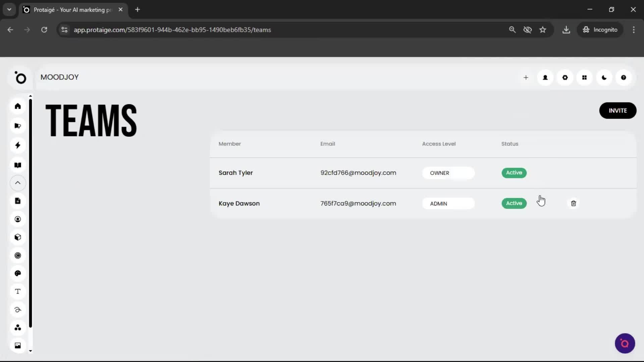Collapse sidebar section with chevron up
This screenshot has width=644, height=362.
18,183
